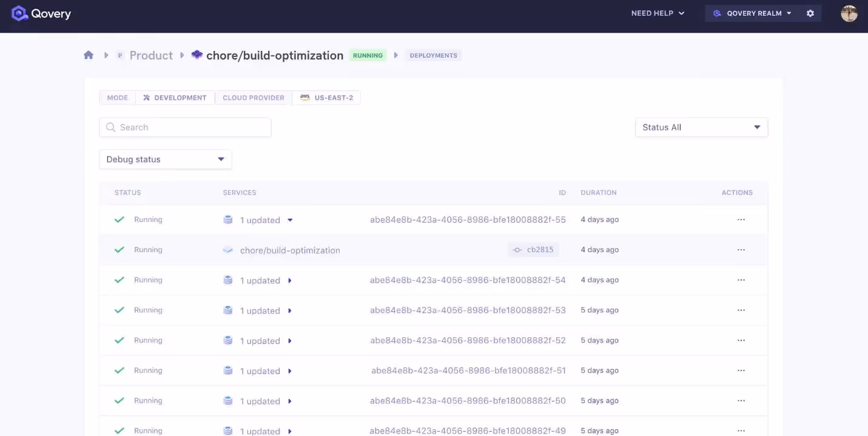Open the Product breadcrumb link

click(x=151, y=55)
